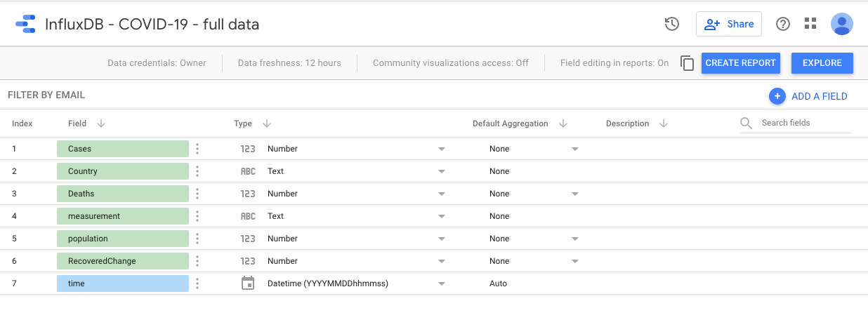Click Data credentials: Owner
The width and height of the screenshot is (868, 327).
point(157,63)
